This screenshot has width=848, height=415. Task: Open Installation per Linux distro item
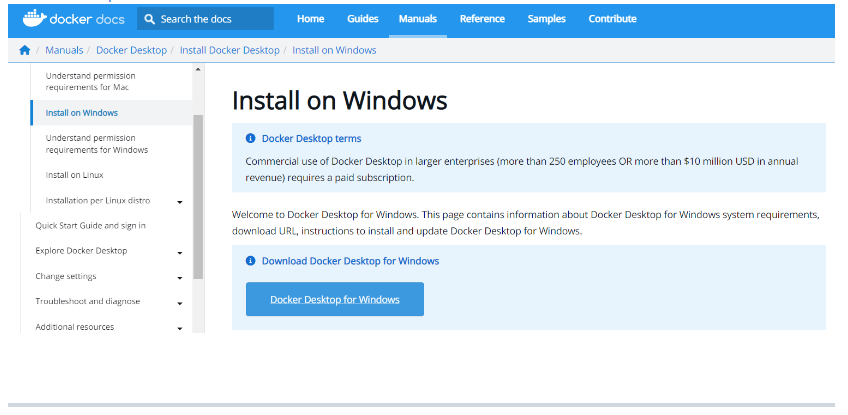(x=98, y=201)
